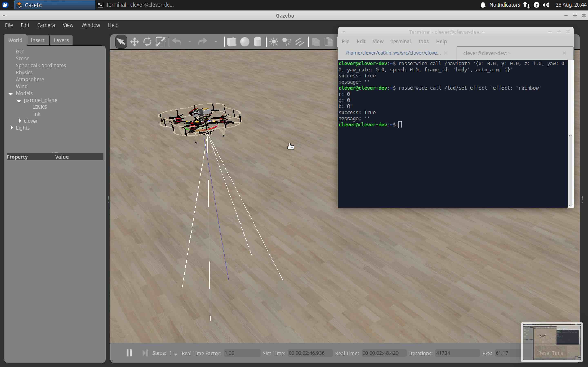The height and width of the screenshot is (367, 588).
Task: Expand the clover model node
Action: click(x=20, y=121)
